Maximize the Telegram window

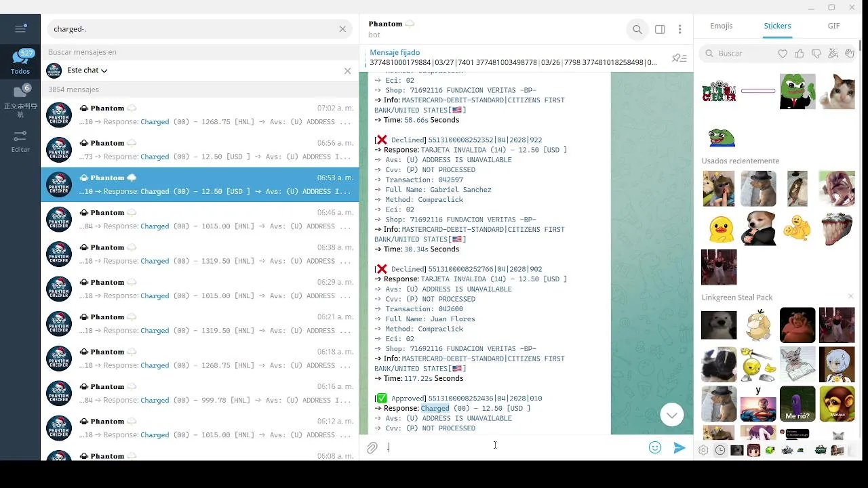[832, 7]
